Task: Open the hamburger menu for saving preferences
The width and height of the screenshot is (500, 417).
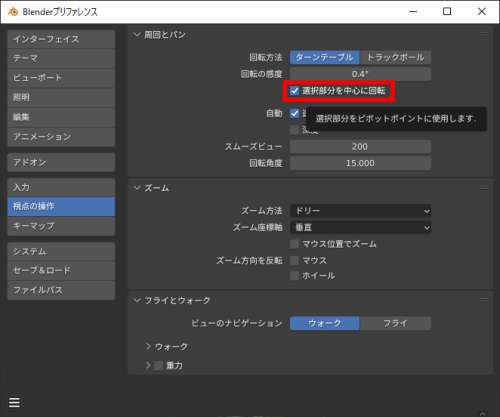Action: 14,402
